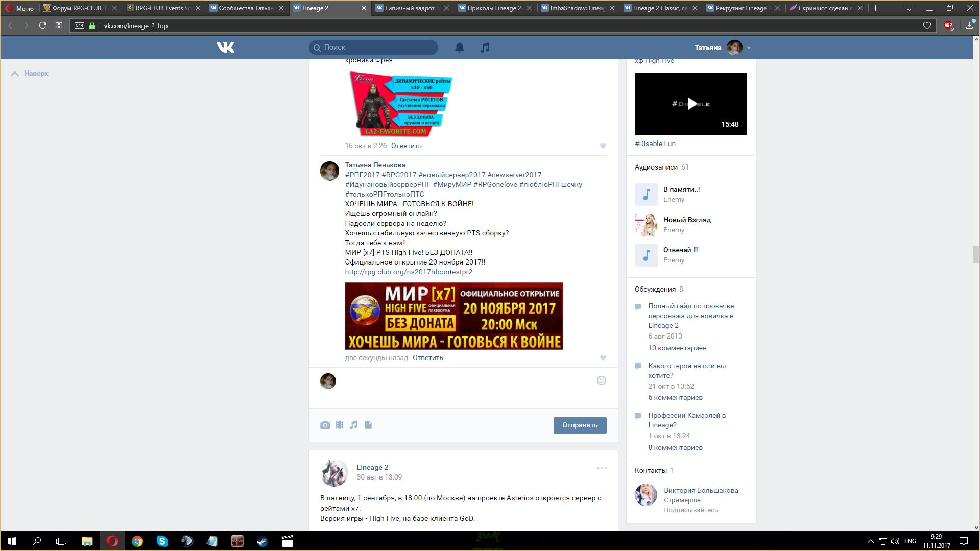980x551 pixels.
Task: Reply to the comment posted seconds ago
Action: (428, 358)
